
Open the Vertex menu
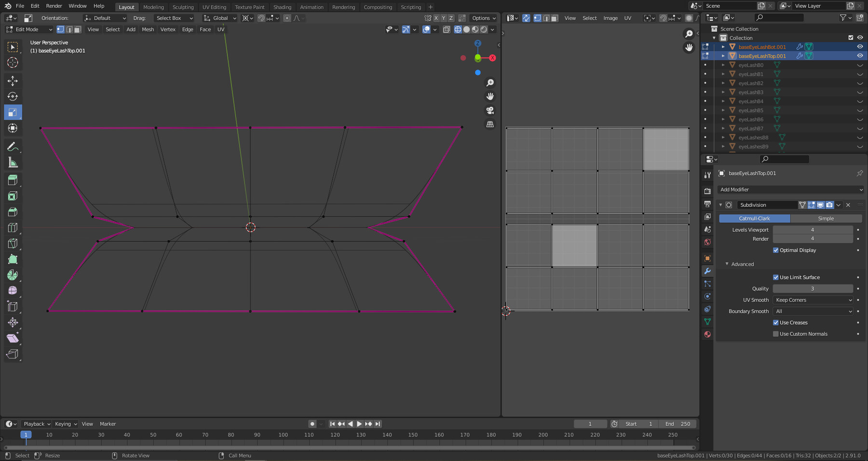(x=168, y=29)
